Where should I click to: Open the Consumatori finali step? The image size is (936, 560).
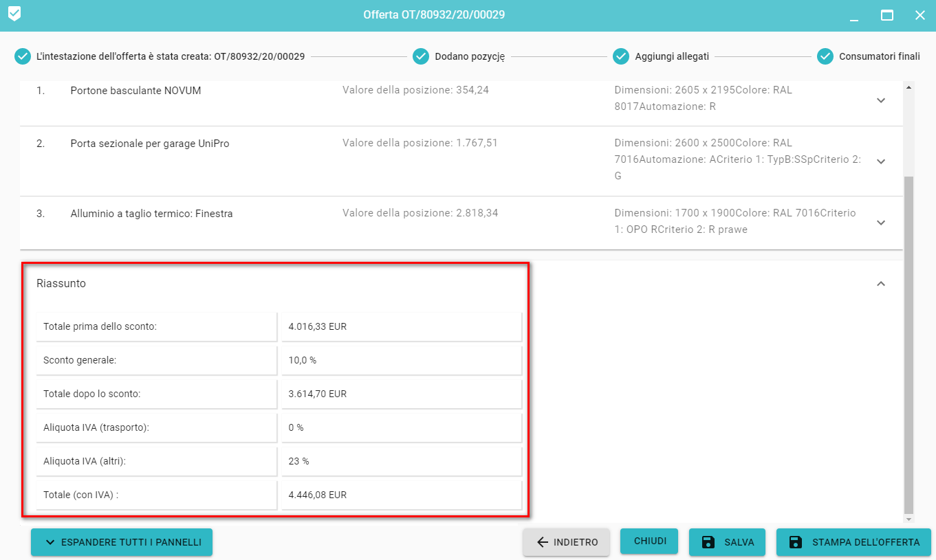[879, 56]
